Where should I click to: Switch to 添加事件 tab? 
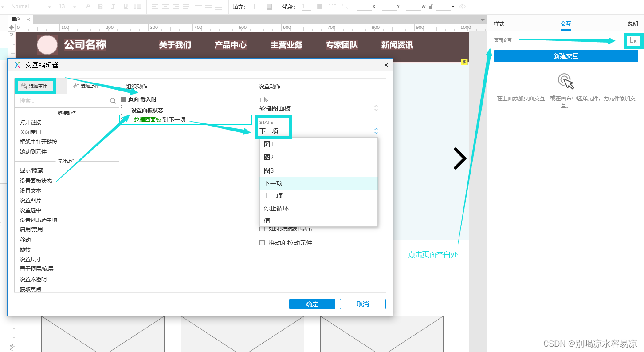click(x=35, y=86)
